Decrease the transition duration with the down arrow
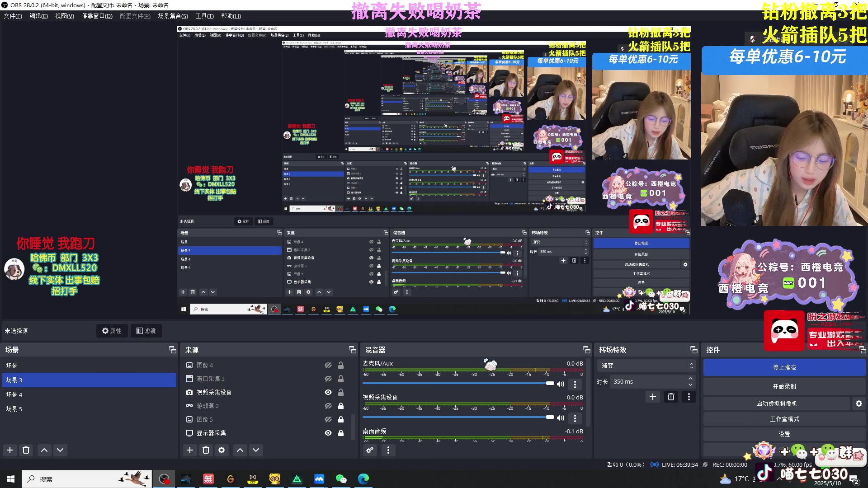868x488 pixels. coord(690,385)
